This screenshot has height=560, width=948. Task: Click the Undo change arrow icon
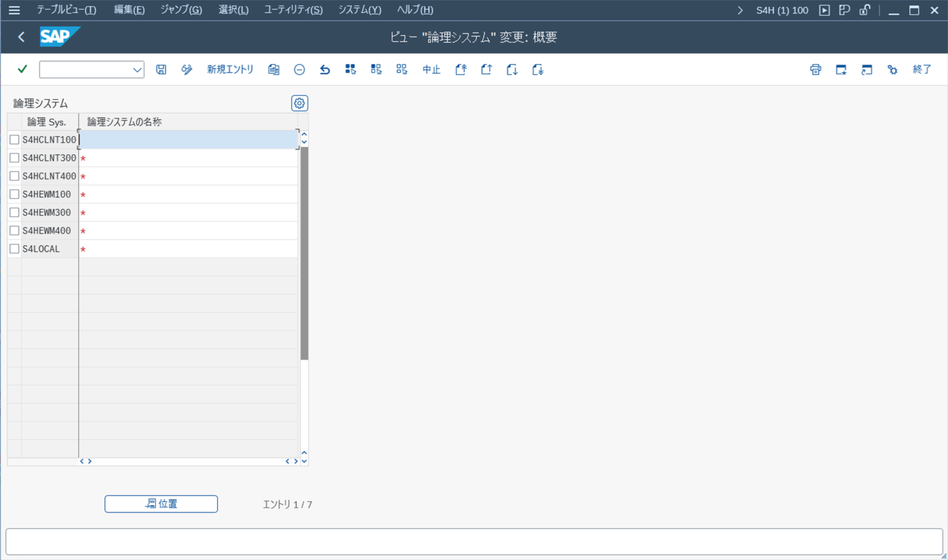click(325, 70)
